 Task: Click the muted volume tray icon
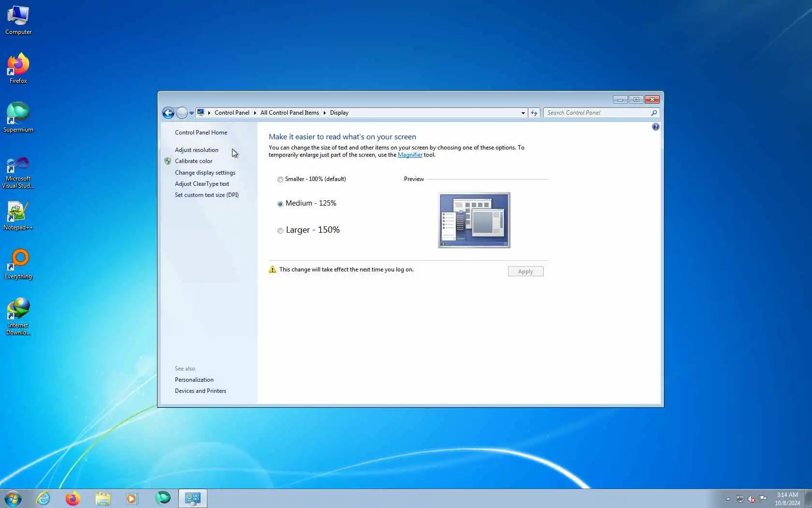click(752, 499)
